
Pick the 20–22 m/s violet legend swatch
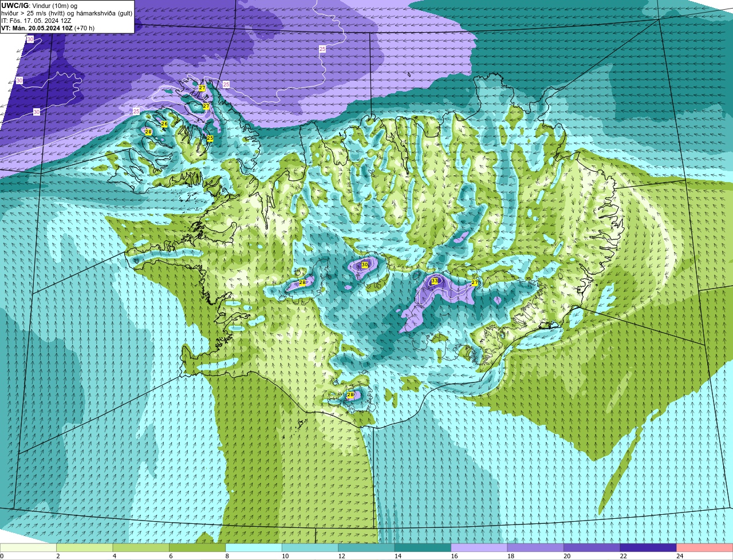[592, 547]
